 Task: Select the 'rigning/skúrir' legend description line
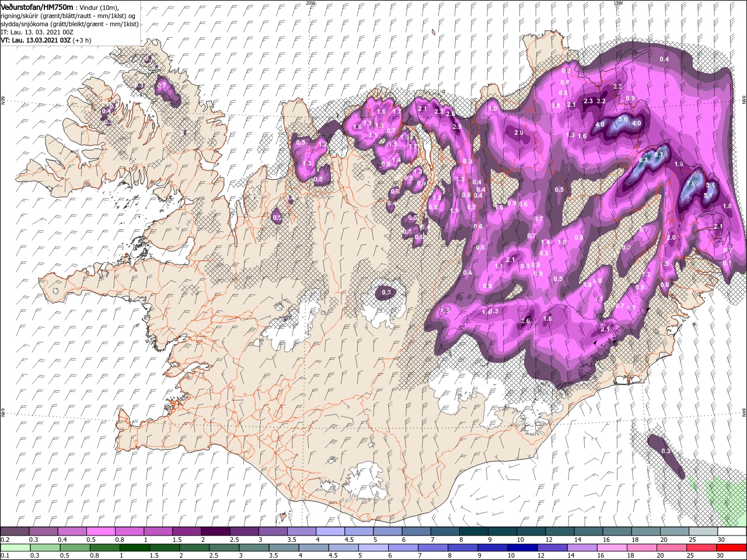(68, 15)
